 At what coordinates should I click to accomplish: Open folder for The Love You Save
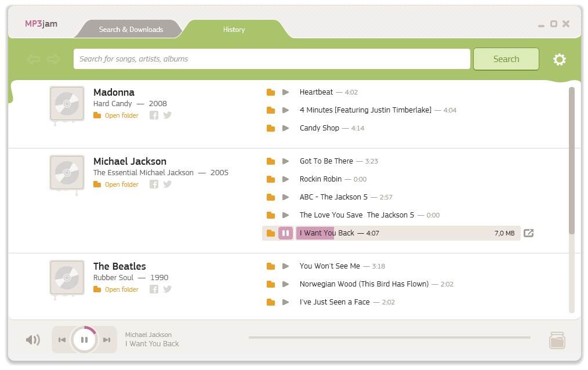[x=271, y=215]
